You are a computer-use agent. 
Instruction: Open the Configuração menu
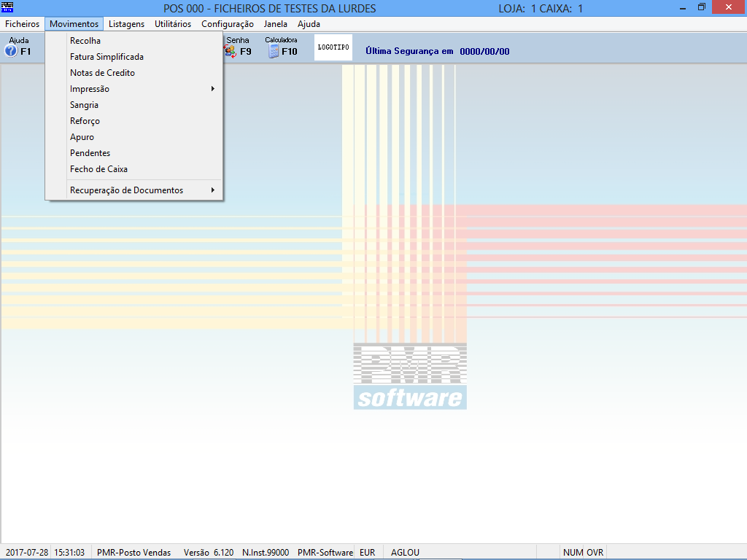click(227, 24)
